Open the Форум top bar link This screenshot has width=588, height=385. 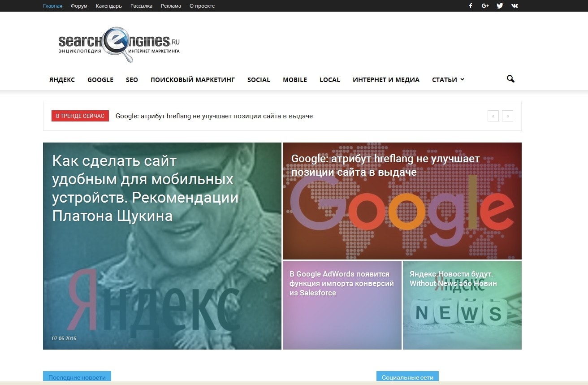(79, 6)
